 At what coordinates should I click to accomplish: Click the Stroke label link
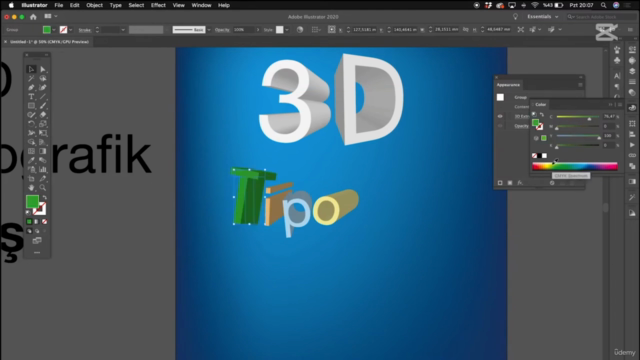(84, 30)
